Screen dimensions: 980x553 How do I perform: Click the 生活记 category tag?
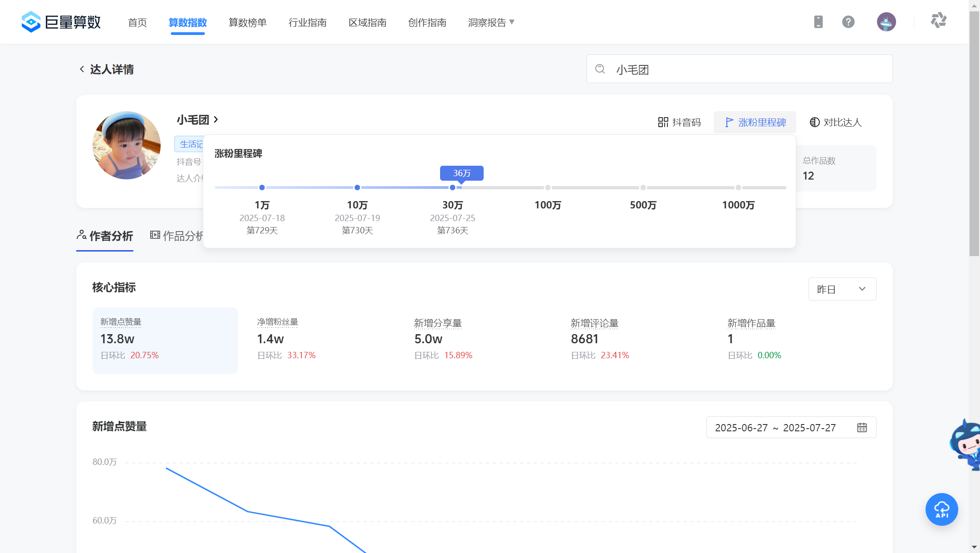pos(190,144)
